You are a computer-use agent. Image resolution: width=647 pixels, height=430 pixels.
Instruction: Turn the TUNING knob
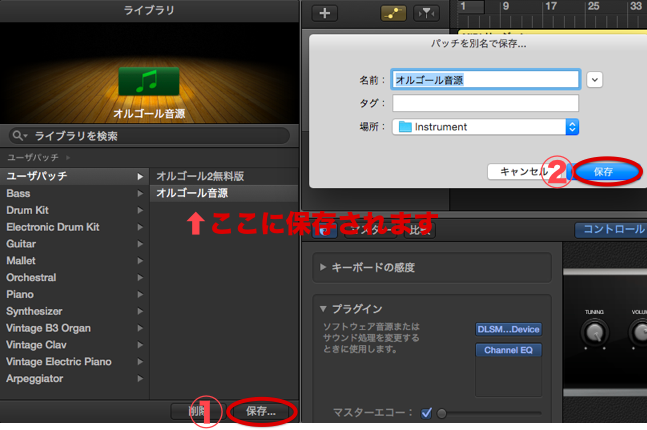tap(594, 333)
